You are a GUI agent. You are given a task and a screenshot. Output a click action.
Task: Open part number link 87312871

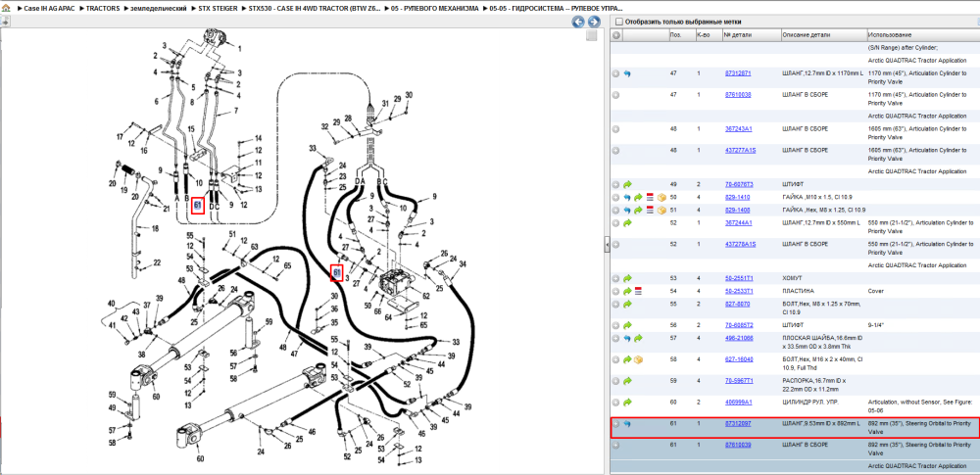click(x=738, y=73)
